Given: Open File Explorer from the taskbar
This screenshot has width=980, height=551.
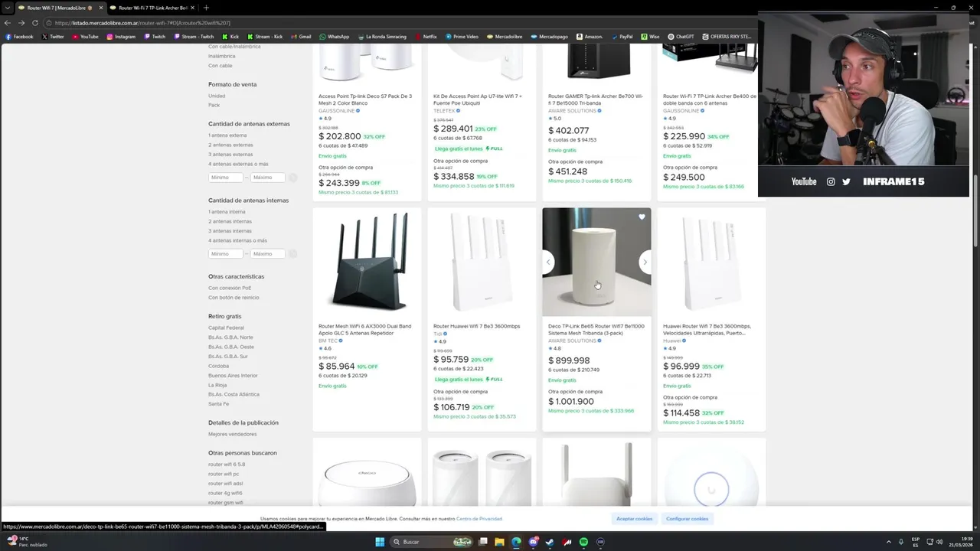Looking at the screenshot, I should pos(499,542).
